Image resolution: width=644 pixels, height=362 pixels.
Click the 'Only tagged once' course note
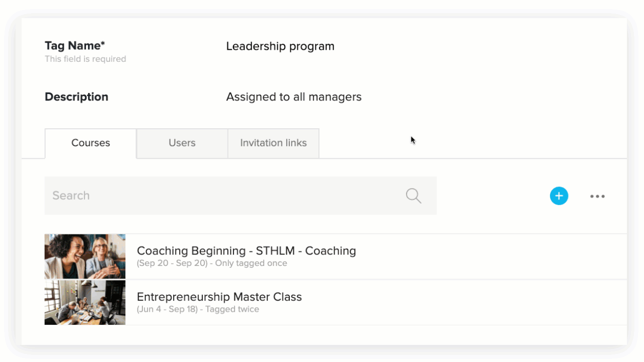(x=251, y=263)
